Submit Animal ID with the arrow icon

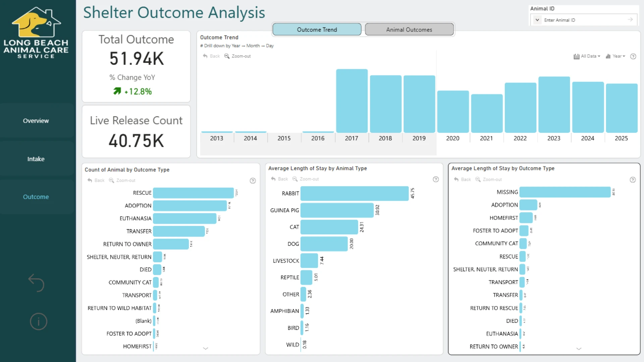tap(630, 20)
